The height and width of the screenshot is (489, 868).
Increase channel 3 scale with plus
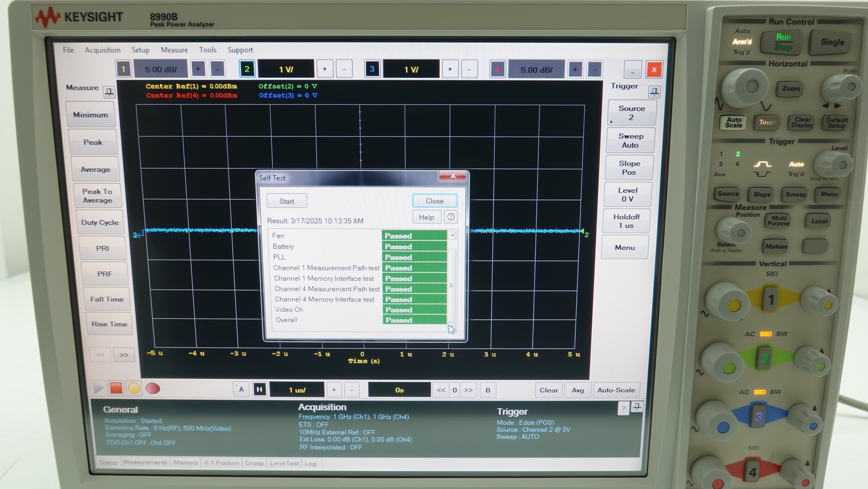coord(450,69)
